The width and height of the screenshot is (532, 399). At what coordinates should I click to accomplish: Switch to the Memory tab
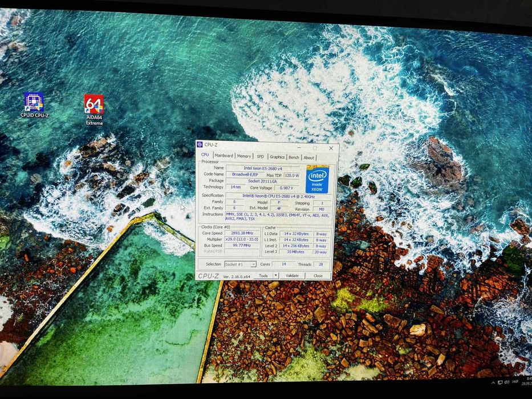click(x=244, y=156)
